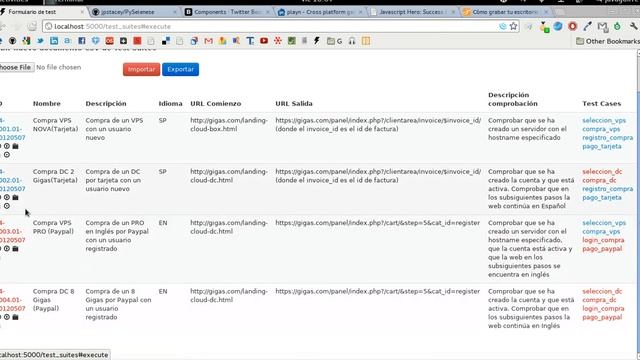Run the Compra DC 8 Gigas (Paypal) play icon
640x360 pixels.
pos(7,317)
